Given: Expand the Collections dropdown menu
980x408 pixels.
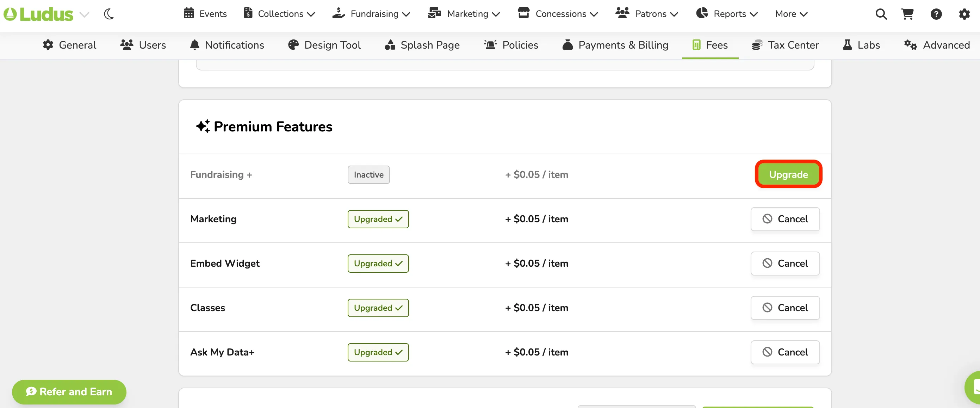Looking at the screenshot, I should pyautogui.click(x=279, y=14).
